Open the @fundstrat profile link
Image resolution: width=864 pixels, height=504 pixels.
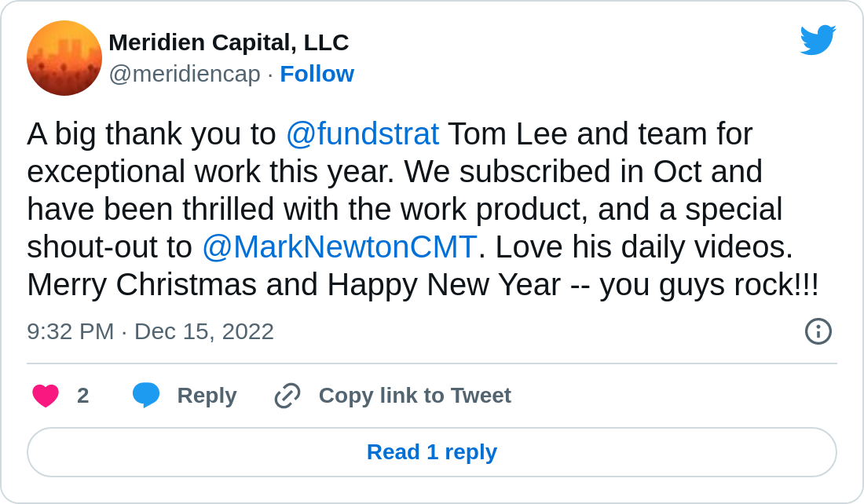(363, 133)
